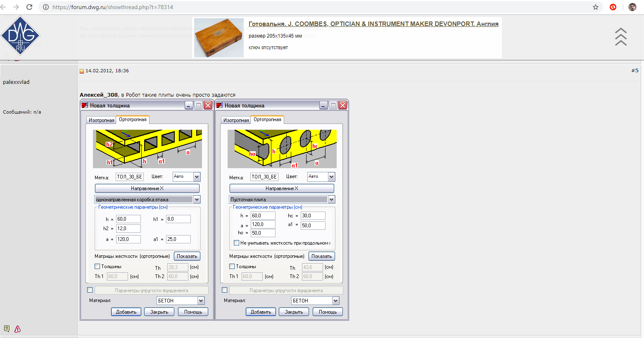Screen dimensions: 644x338
Task: Click the yellow note icon below the post
Action: click(7, 329)
